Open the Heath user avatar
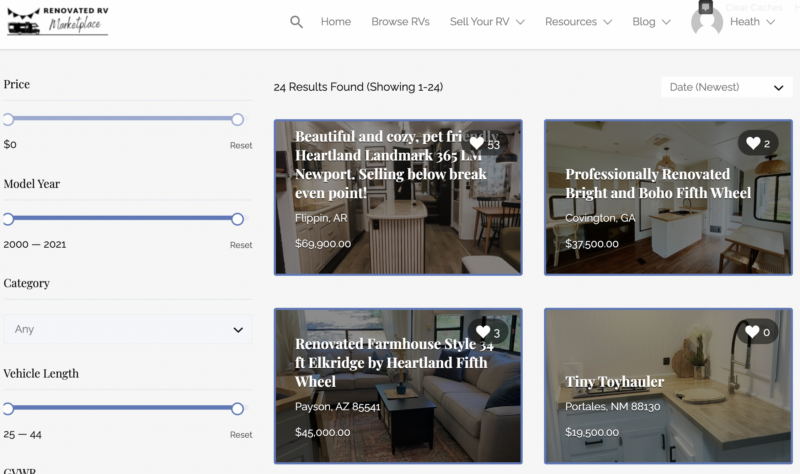The width and height of the screenshot is (800, 474). pos(707,22)
